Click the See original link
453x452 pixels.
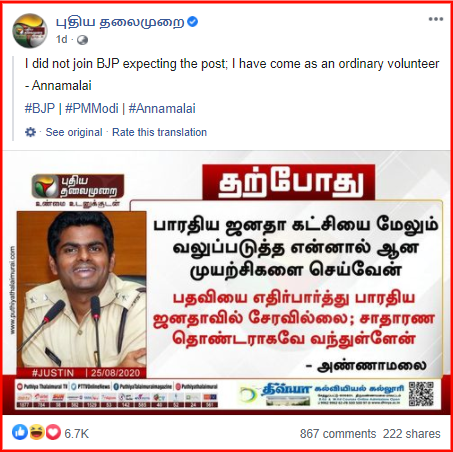(x=74, y=132)
